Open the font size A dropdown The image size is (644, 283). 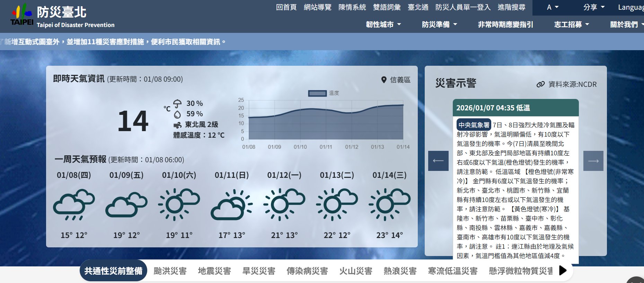click(553, 7)
